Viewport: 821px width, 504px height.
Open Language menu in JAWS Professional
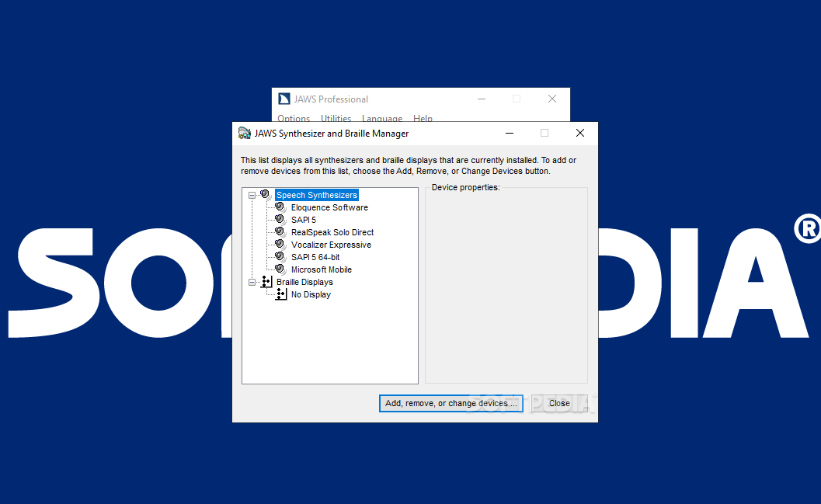click(x=382, y=118)
